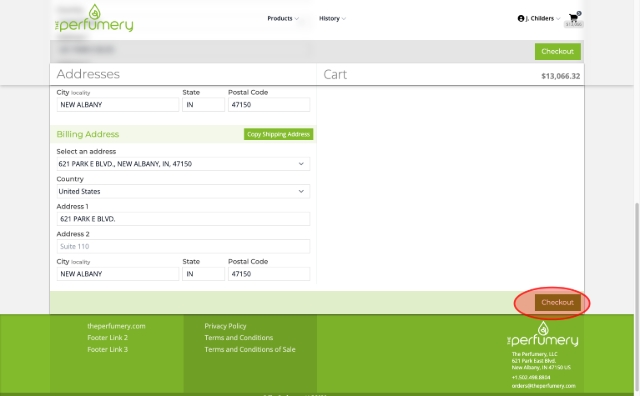Expand the Products menu
640x396 pixels.
pyautogui.click(x=283, y=18)
